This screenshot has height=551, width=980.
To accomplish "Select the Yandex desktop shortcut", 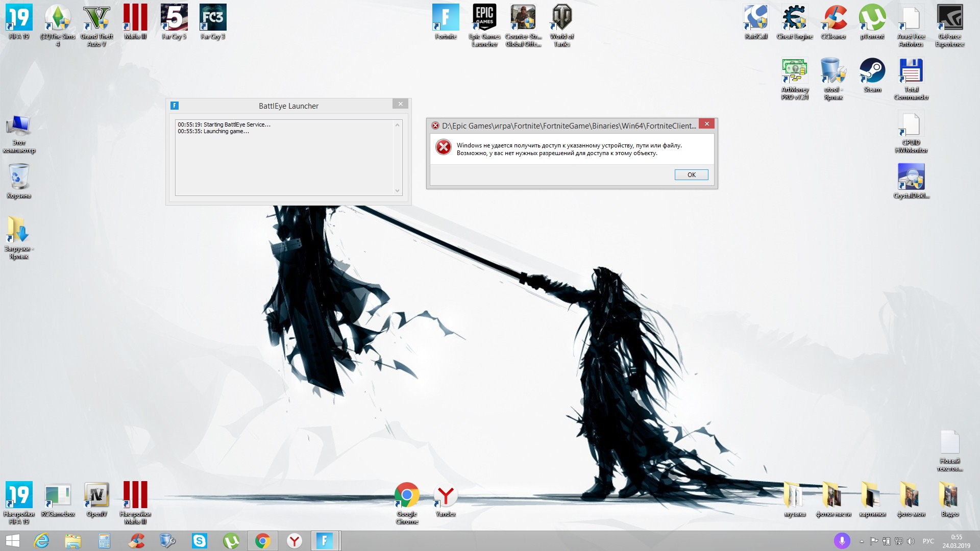I will [446, 499].
